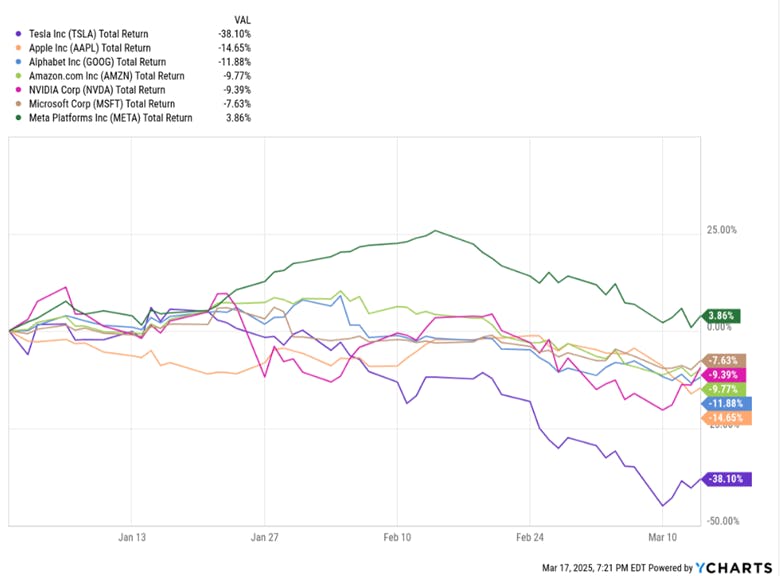780x576 pixels.
Task: Click the blue -11.88% end tag
Action: coord(727,403)
